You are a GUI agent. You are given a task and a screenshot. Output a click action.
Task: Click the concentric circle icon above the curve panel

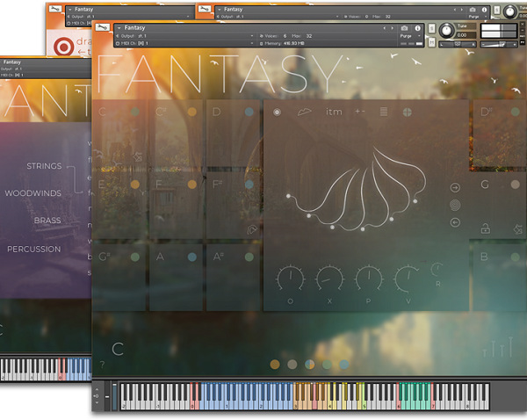277,112
